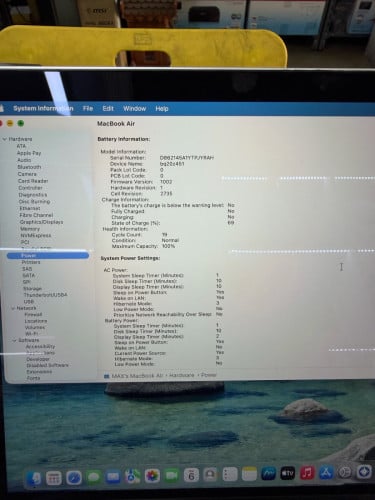Select Memory in the sidebar
Viewport: 375px width, 500px height.
pos(30,229)
